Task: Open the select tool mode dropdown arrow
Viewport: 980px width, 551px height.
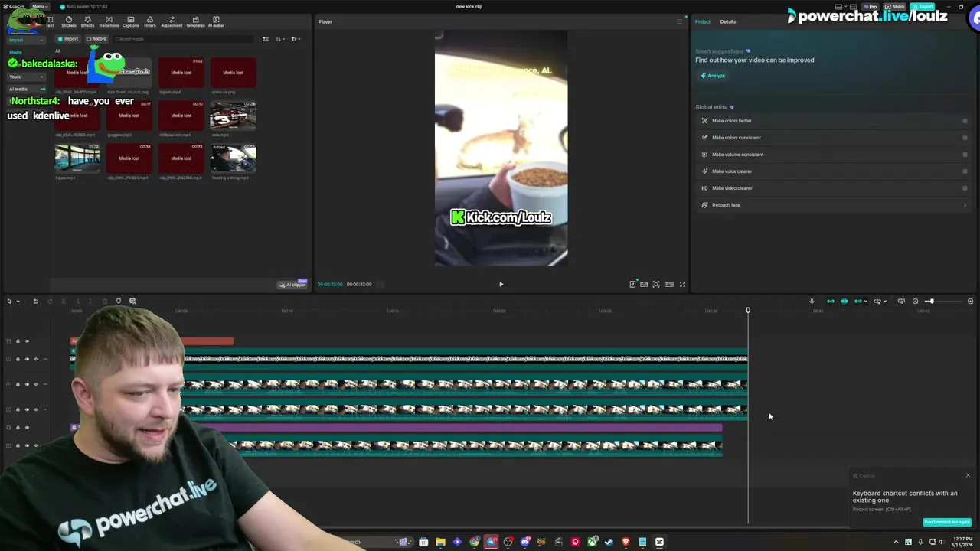Action: [18, 301]
